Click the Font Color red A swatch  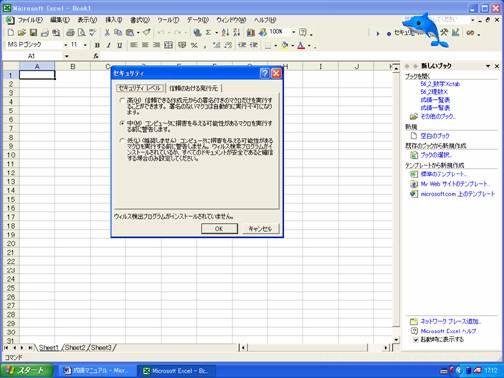301,45
